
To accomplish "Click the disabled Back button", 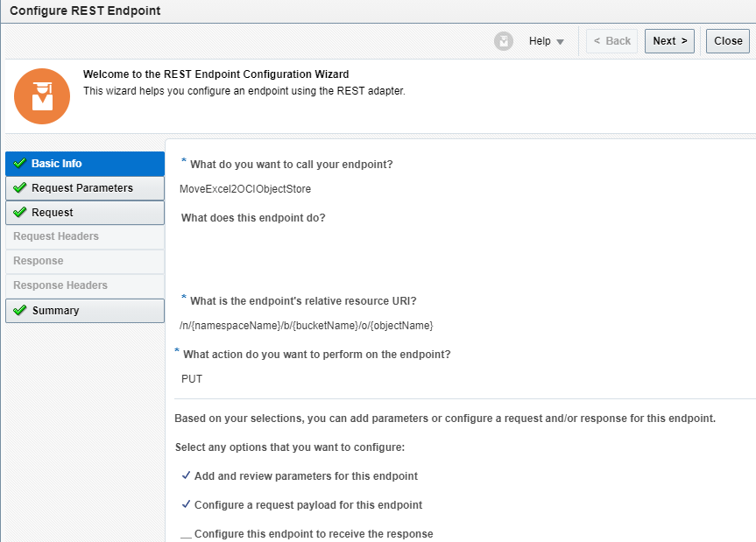I will click(x=611, y=41).
